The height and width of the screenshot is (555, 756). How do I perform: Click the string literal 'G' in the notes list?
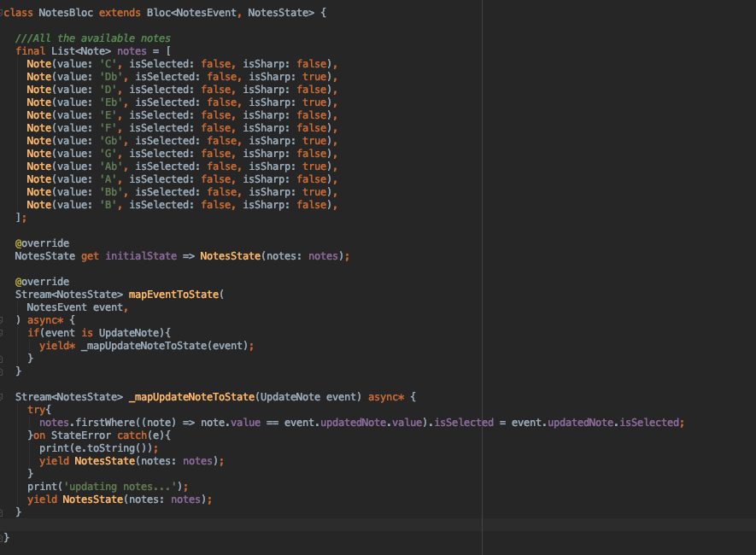pos(108,154)
